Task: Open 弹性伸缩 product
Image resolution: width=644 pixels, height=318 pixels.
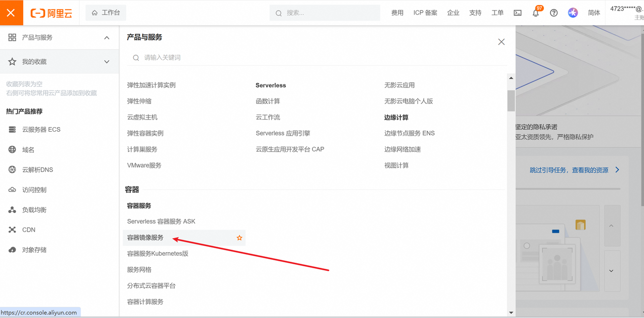Action: (139, 101)
